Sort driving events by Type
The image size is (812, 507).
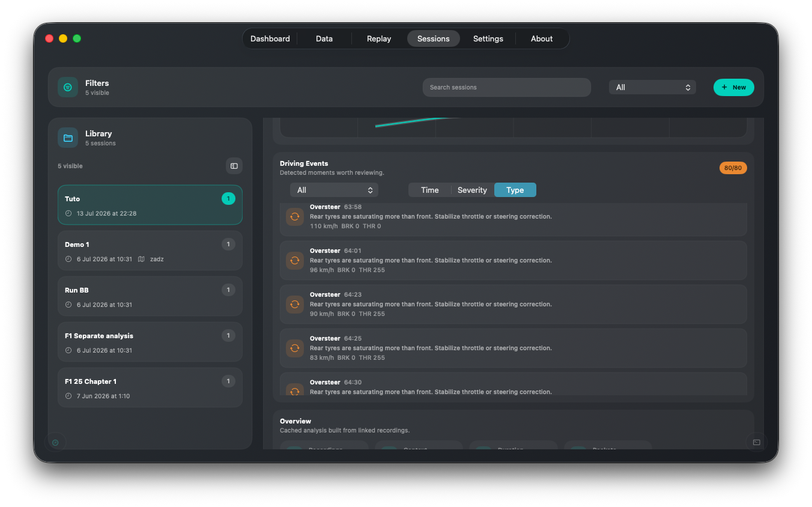pyautogui.click(x=515, y=190)
